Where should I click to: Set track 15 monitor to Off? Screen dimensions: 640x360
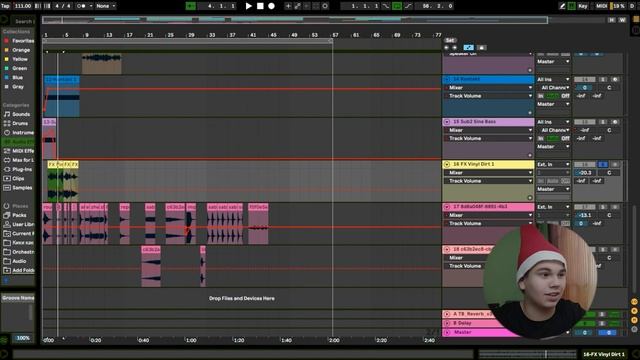pyautogui.click(x=565, y=139)
